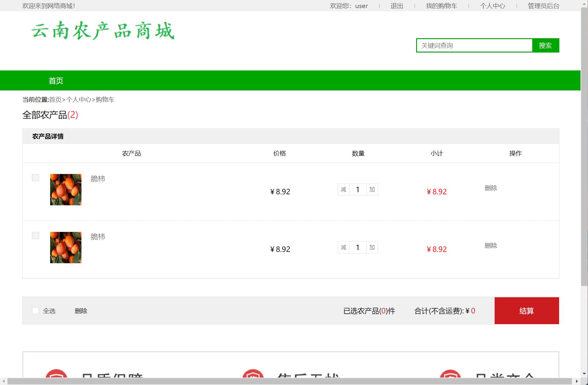
Task: Click the 搜索 search button
Action: point(545,45)
